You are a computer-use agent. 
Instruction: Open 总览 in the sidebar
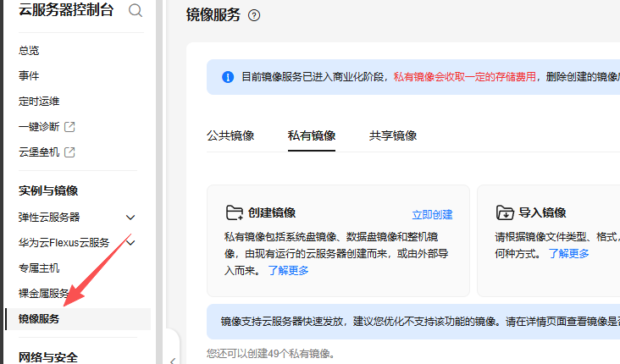[29, 51]
